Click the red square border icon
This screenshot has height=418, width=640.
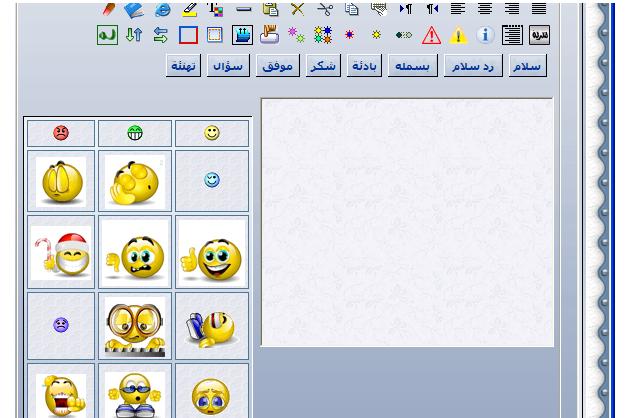pyautogui.click(x=188, y=35)
